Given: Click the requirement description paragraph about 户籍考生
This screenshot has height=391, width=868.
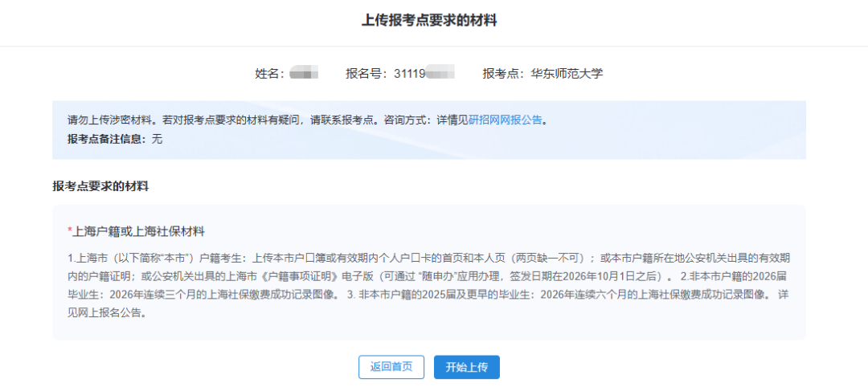Looking at the screenshot, I should (428, 285).
